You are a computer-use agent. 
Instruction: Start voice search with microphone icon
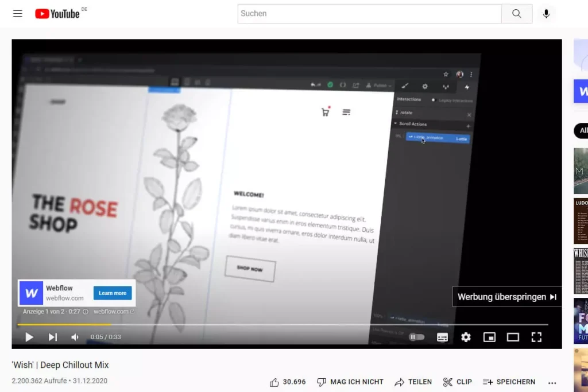coord(546,14)
